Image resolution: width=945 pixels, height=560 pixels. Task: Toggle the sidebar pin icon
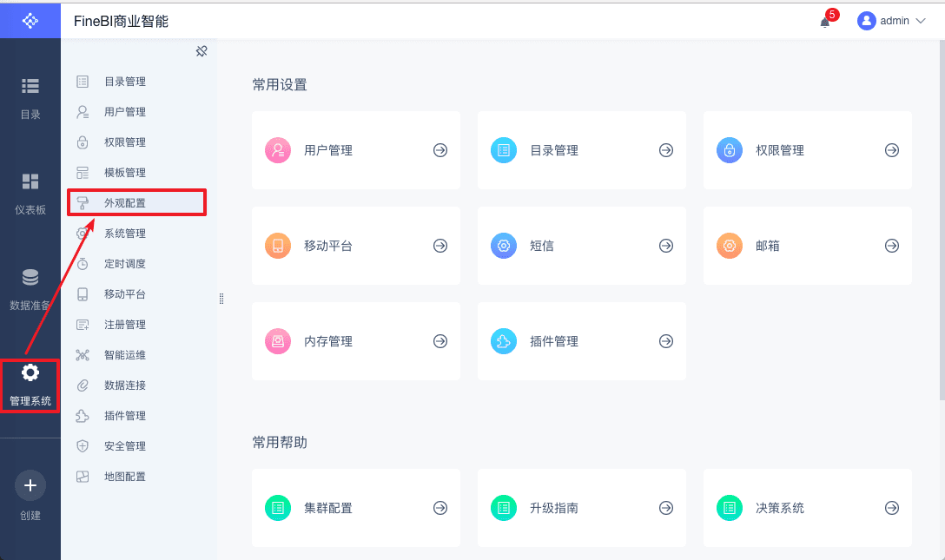point(202,51)
